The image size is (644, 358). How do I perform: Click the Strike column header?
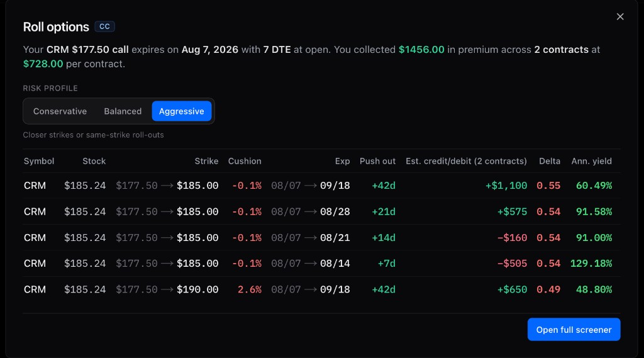206,161
